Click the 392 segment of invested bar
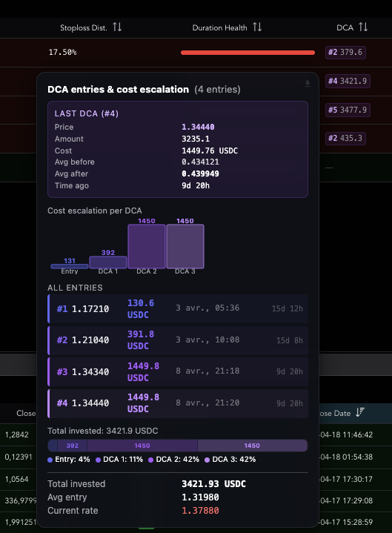This screenshot has height=533, width=392. click(73, 446)
